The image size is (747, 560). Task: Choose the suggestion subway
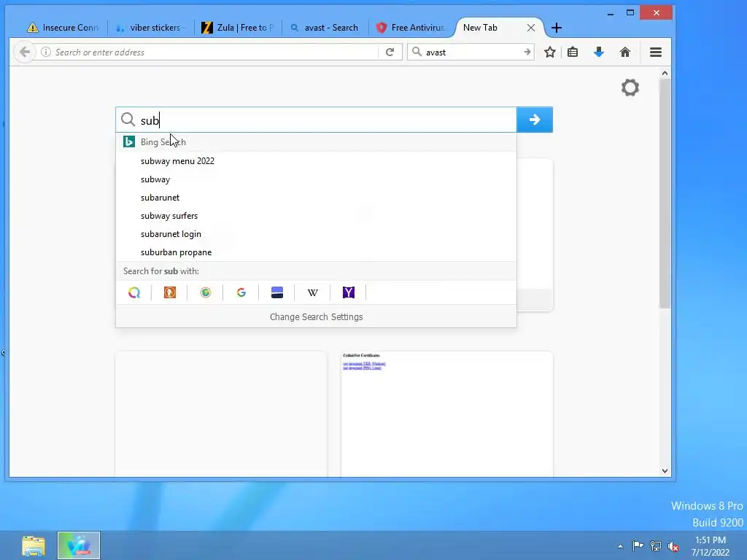(x=316, y=179)
